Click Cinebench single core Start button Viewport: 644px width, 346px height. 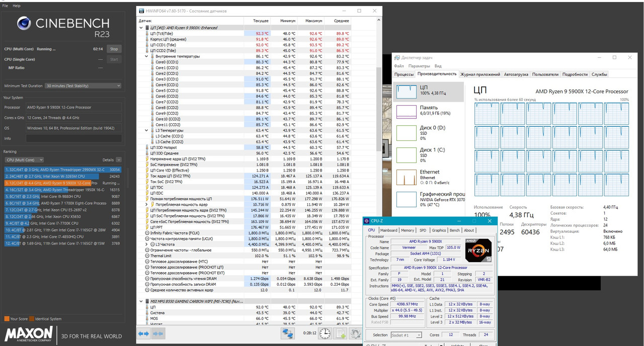tap(114, 59)
